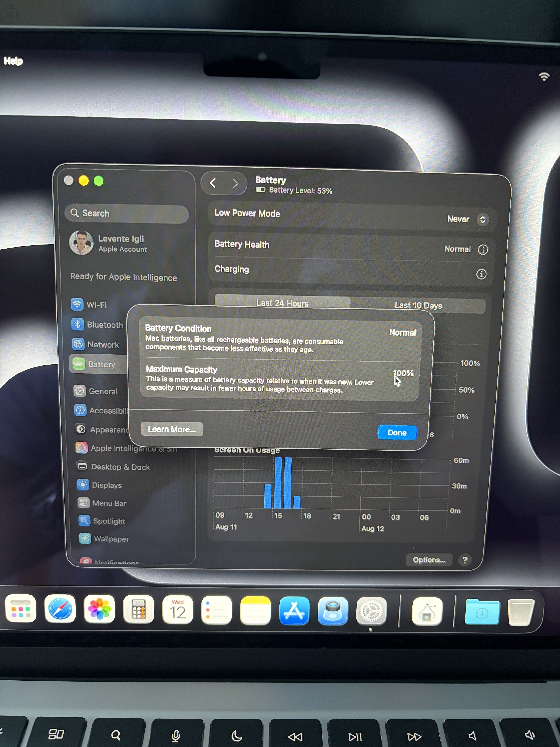Open Bluetooth settings in the sidebar

tap(98, 324)
